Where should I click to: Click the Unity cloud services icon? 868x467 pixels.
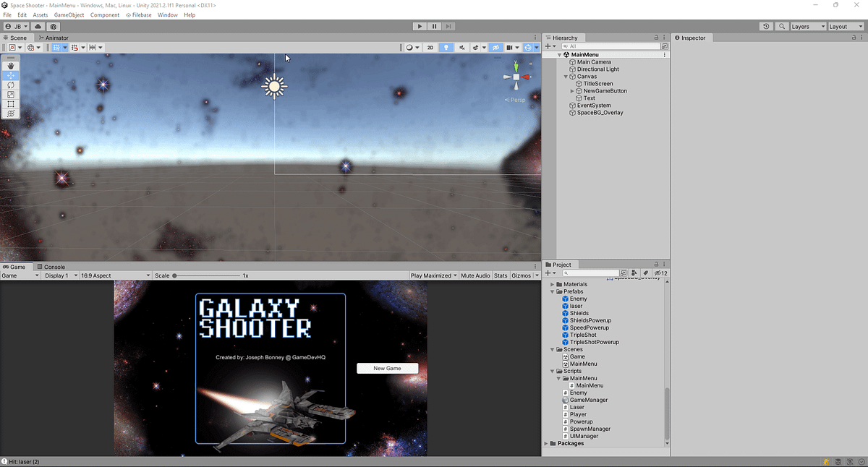[38, 26]
